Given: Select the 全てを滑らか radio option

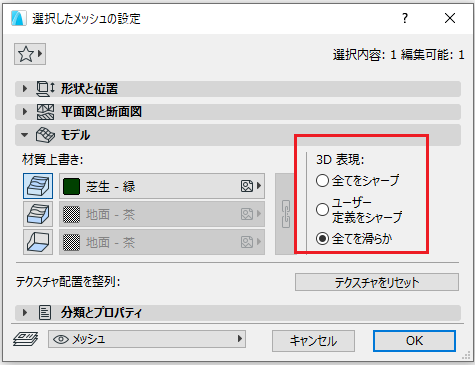Looking at the screenshot, I should point(322,239).
